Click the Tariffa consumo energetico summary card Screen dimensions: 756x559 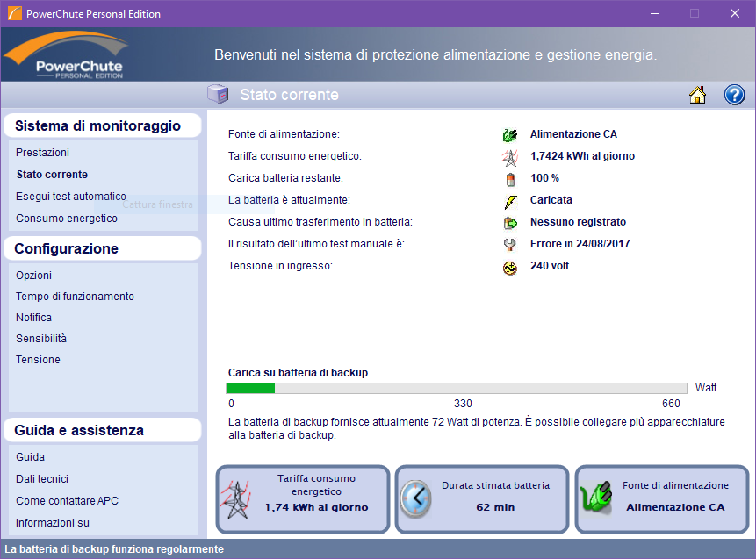point(303,499)
